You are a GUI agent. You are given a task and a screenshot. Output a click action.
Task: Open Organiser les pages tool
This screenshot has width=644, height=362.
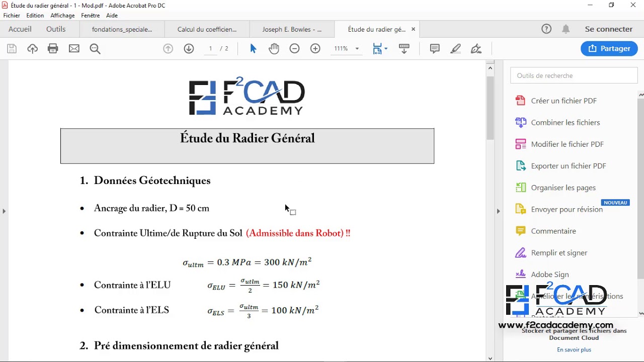pyautogui.click(x=563, y=188)
